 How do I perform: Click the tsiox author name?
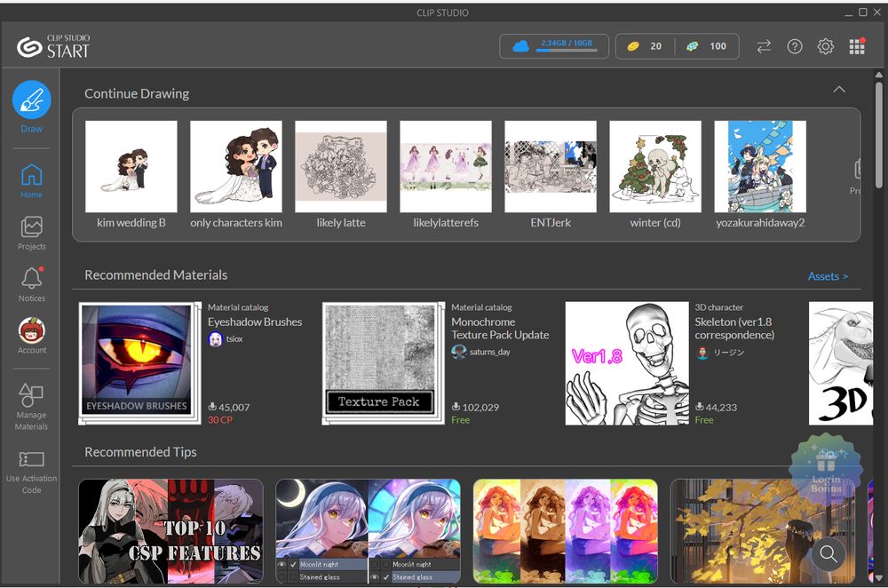coord(234,339)
